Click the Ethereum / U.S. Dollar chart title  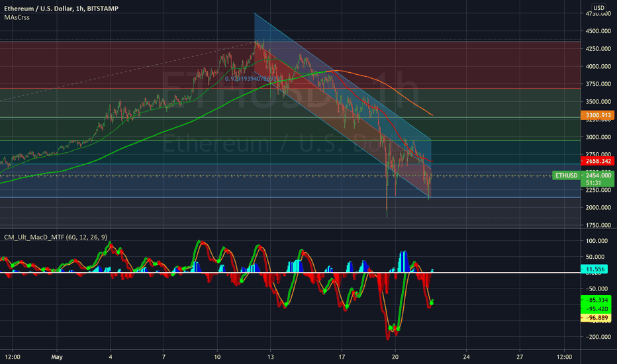tap(61, 8)
